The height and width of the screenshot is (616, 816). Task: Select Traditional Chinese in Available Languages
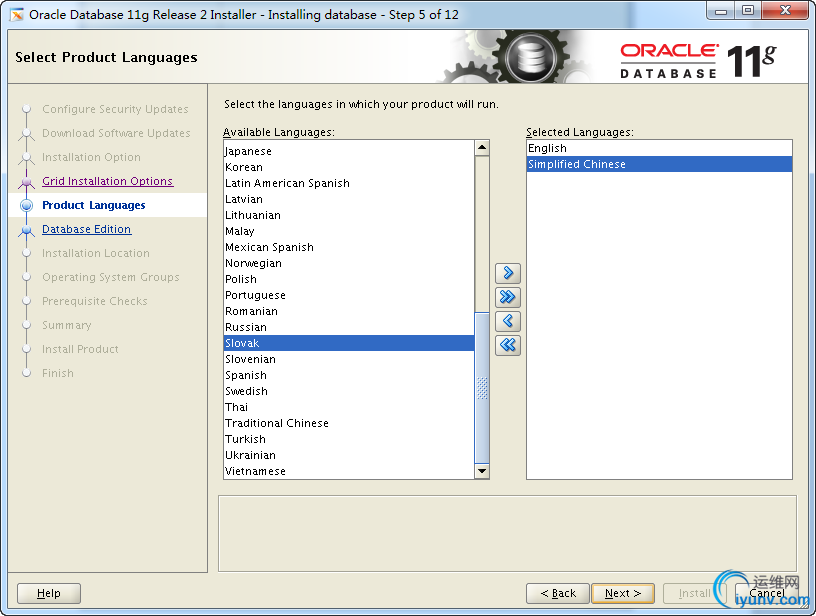tap(349, 423)
